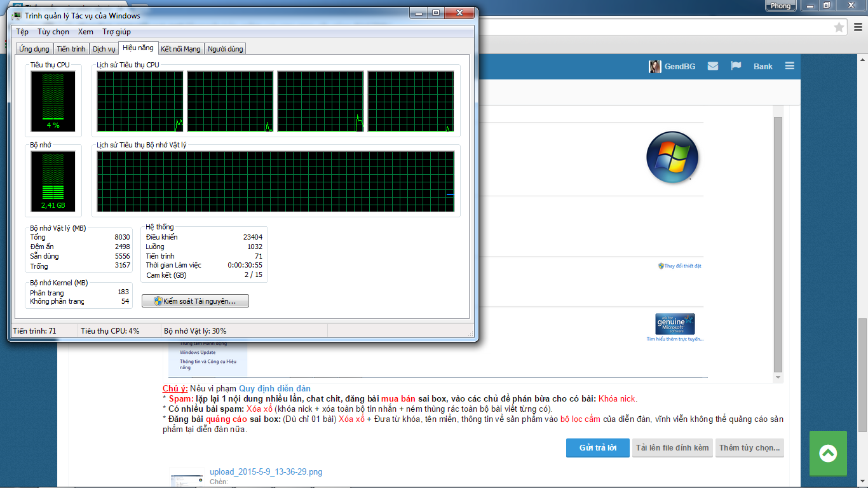
Task: Click the Điều khiển value 23404
Action: pyautogui.click(x=252, y=237)
